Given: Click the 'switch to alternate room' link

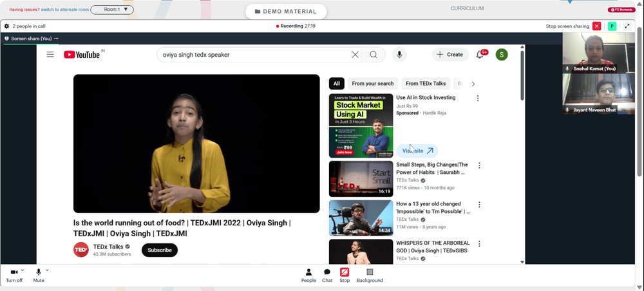Looking at the screenshot, I should [65, 10].
